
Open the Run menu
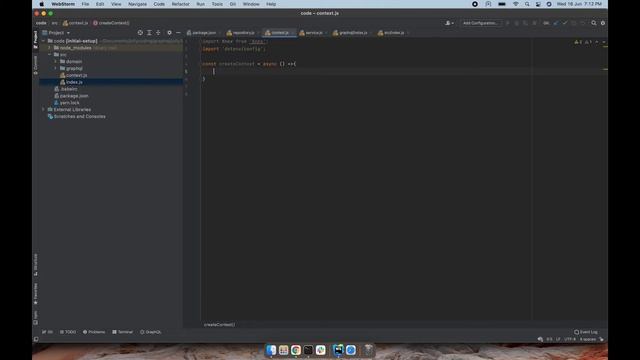(x=200, y=4)
